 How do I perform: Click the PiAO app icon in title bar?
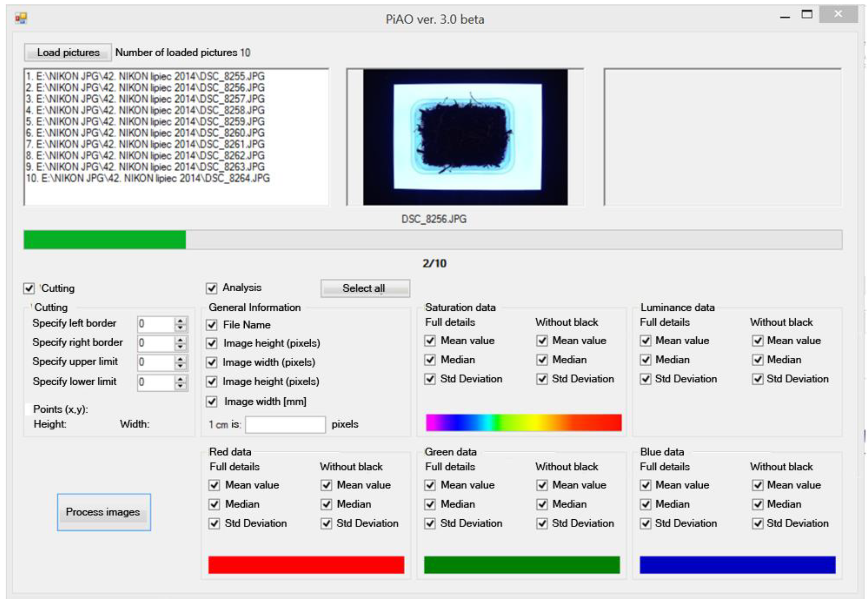click(x=21, y=18)
